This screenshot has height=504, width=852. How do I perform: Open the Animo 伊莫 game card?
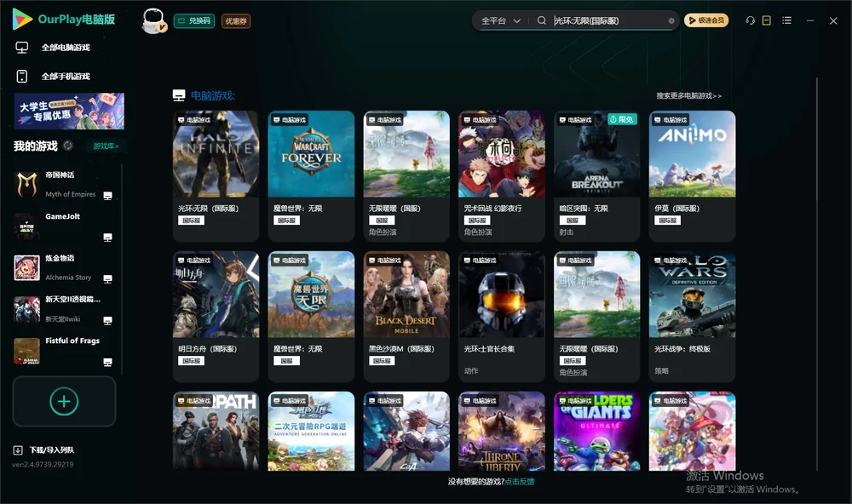pos(692,176)
